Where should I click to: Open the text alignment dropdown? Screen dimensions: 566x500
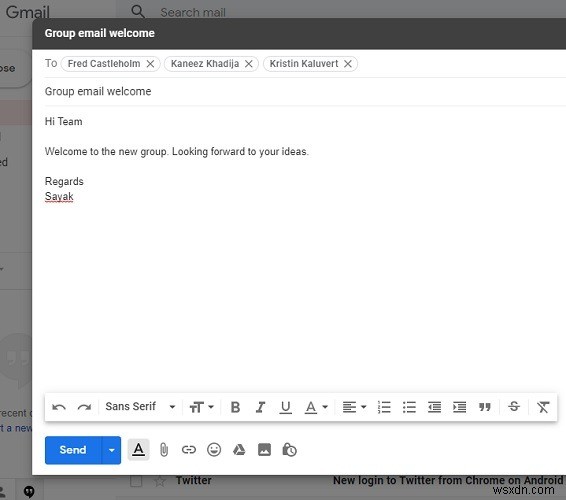354,407
